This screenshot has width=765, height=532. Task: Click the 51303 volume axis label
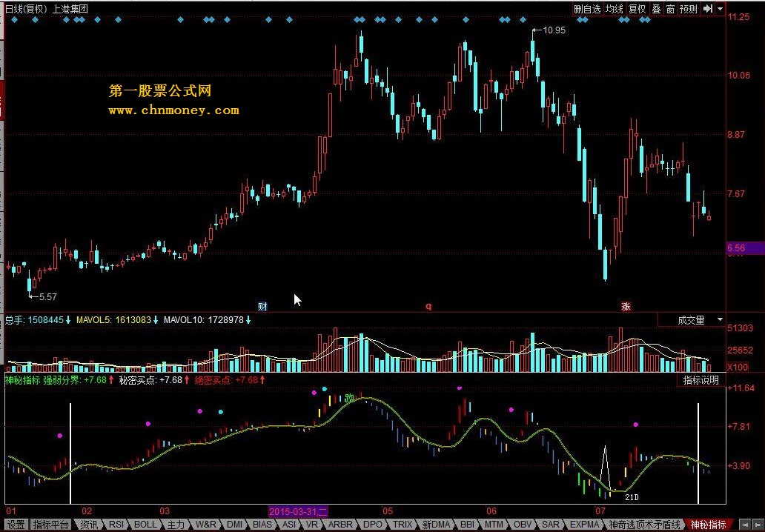click(740, 328)
